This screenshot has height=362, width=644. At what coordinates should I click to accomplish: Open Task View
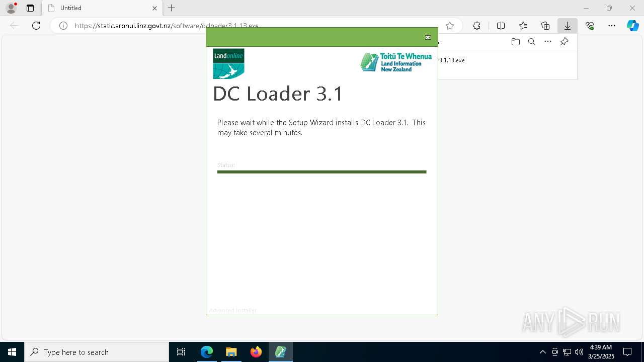[x=181, y=352]
